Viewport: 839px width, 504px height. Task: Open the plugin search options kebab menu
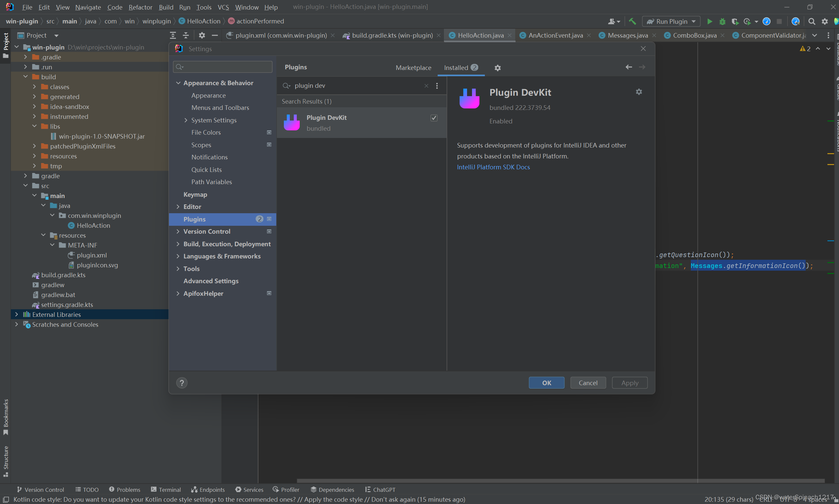(437, 86)
